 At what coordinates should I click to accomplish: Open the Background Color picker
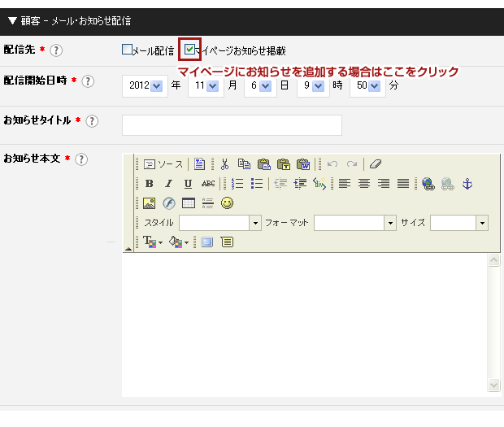click(178, 242)
